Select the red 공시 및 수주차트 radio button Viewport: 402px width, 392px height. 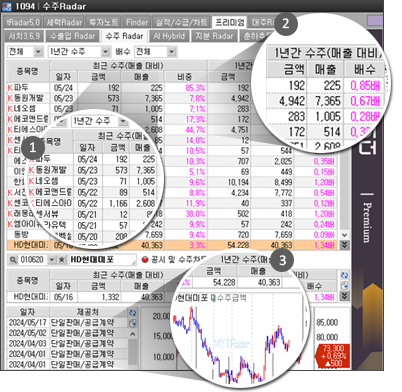[145, 260]
